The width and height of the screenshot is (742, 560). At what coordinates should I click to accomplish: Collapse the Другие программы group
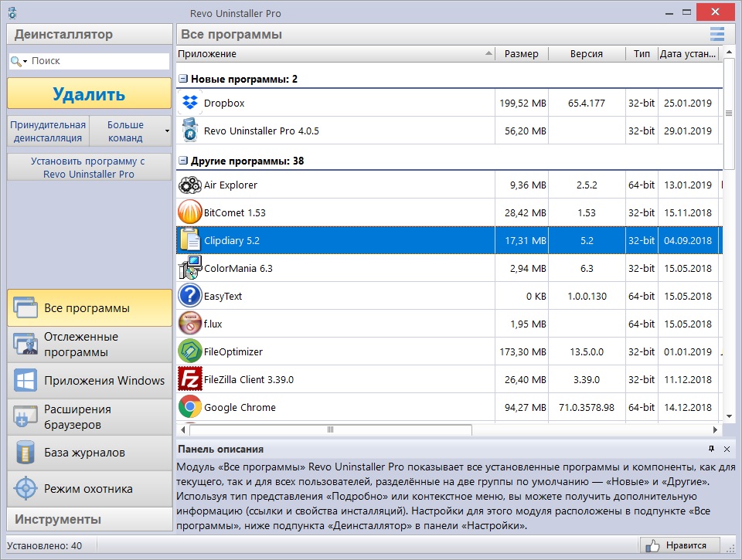point(183,161)
